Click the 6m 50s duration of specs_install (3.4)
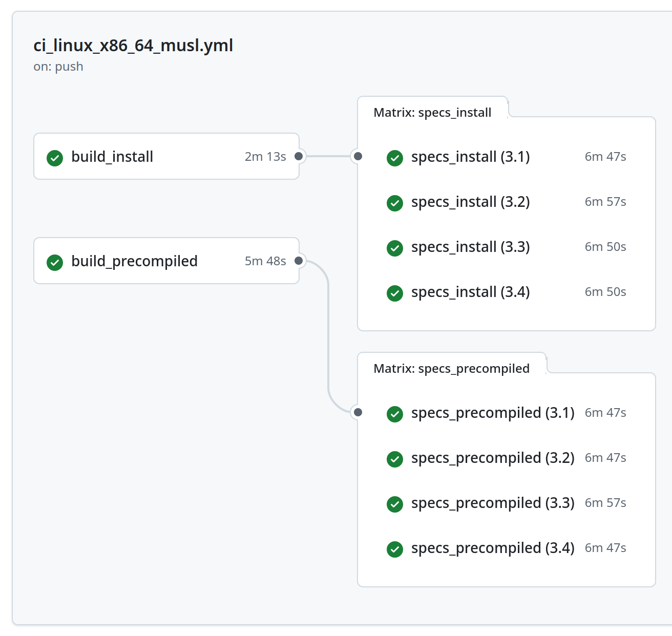 [605, 292]
